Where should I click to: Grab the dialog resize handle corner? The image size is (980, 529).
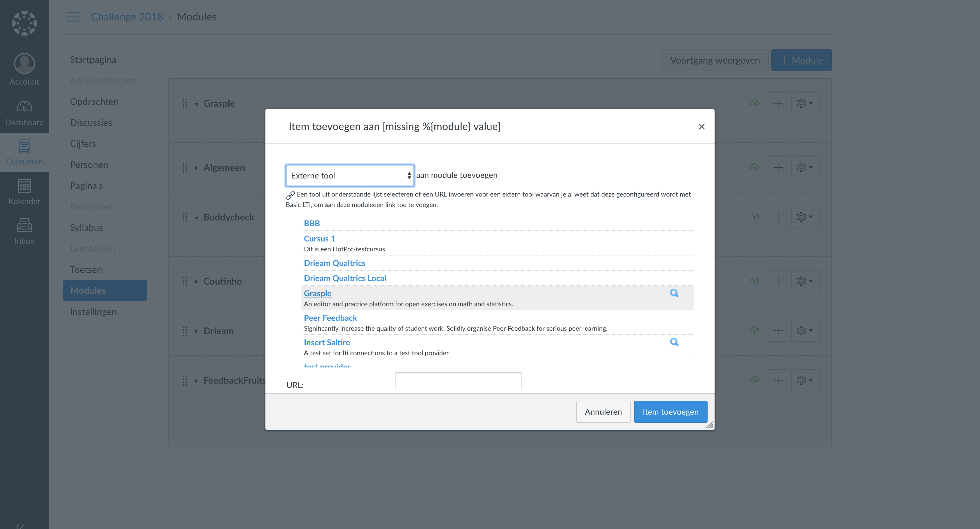tap(710, 425)
